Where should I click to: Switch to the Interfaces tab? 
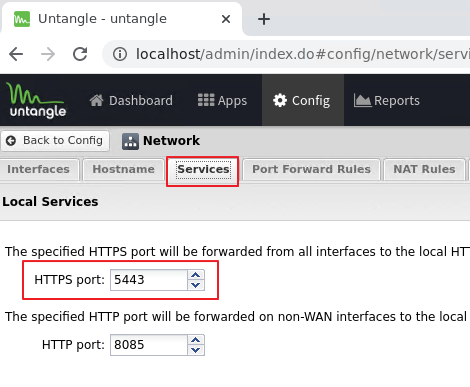39,169
